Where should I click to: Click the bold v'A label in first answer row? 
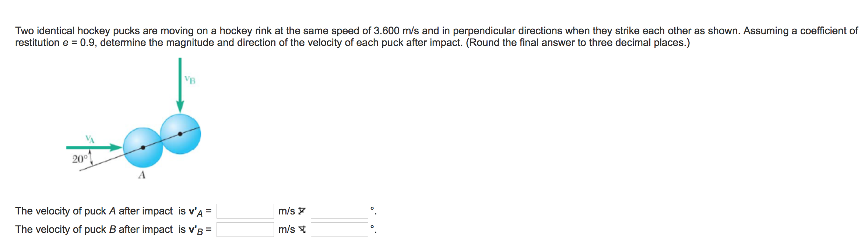click(196, 211)
